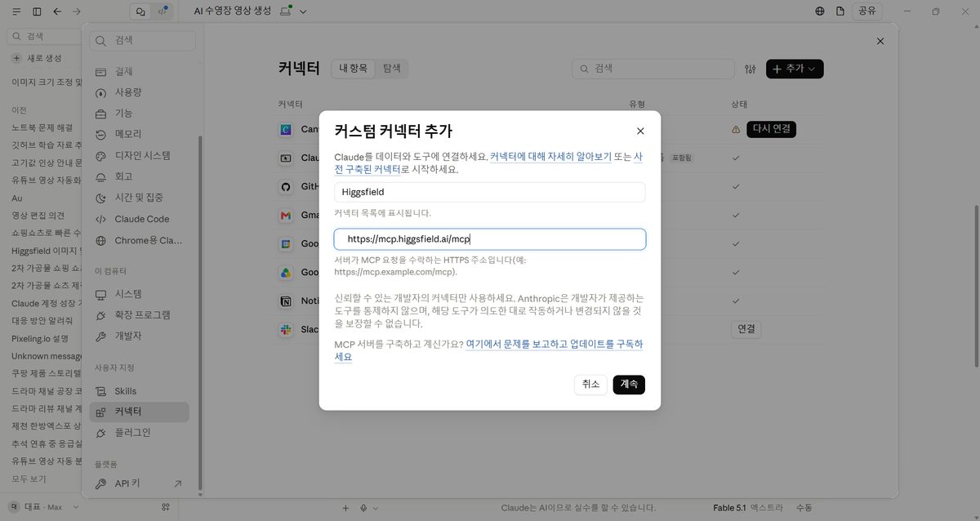The height and width of the screenshot is (521, 980).
Task: Click the laptop status icon beside title
Action: point(286,11)
